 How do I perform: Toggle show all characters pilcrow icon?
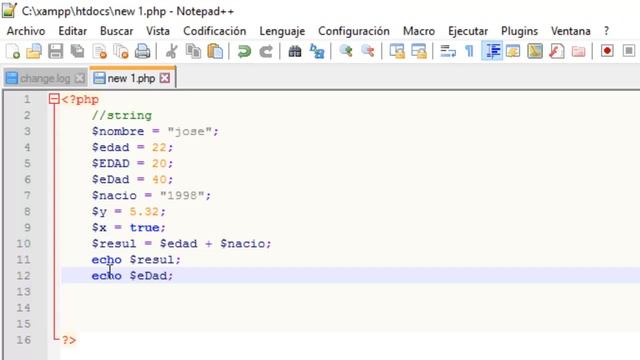469,51
